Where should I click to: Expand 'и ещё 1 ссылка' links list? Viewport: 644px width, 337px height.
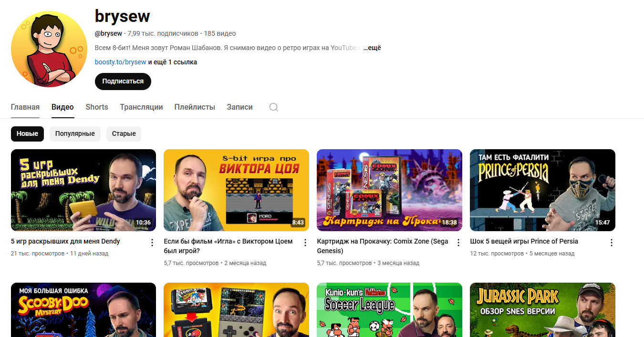coord(172,62)
